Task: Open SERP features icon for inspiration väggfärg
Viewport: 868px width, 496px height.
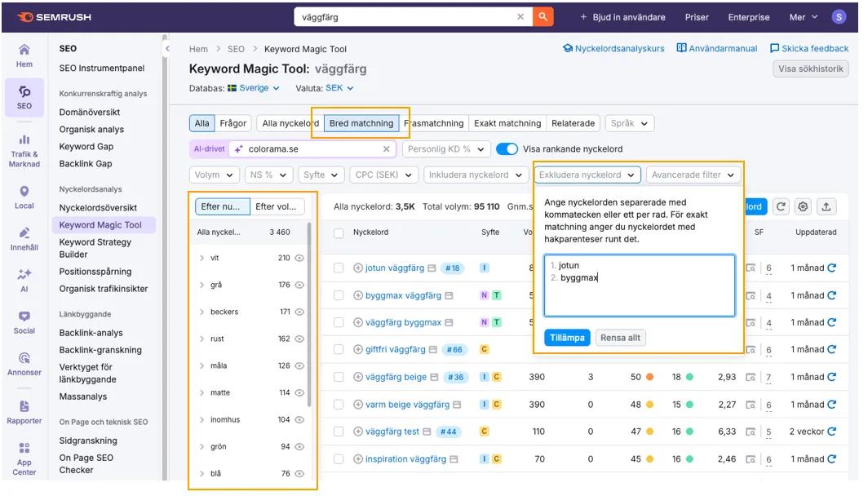Action: click(x=751, y=459)
